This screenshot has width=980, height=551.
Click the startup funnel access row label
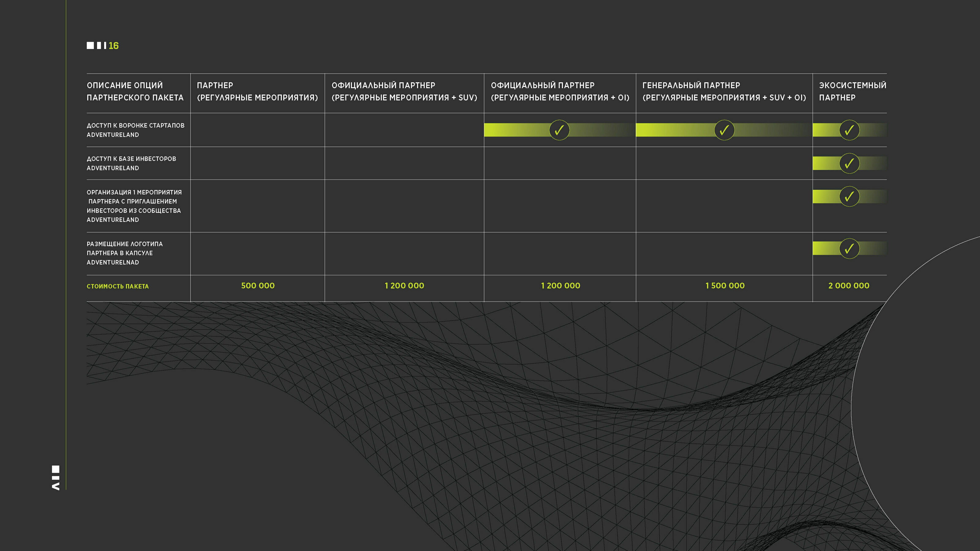[x=135, y=130]
